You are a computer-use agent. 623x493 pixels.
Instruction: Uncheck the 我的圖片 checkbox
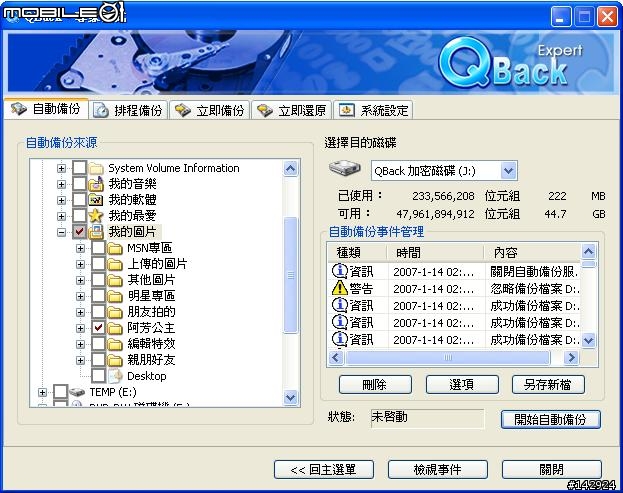[79, 231]
